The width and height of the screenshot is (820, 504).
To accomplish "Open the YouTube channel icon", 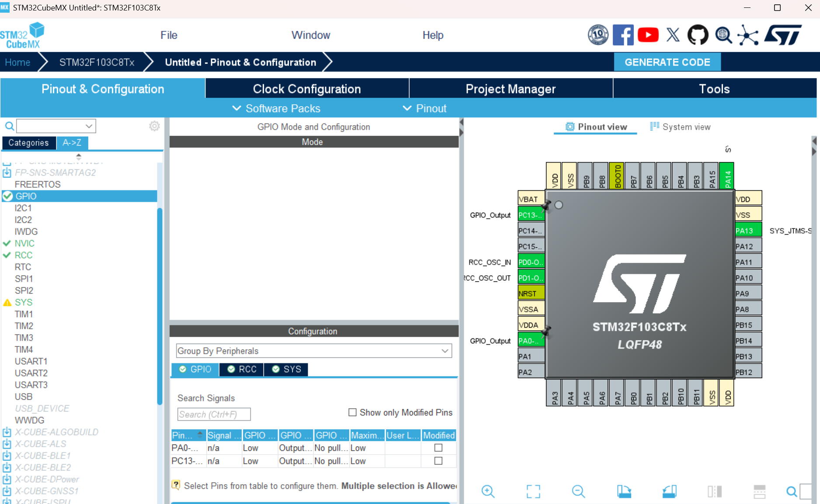I will click(648, 35).
